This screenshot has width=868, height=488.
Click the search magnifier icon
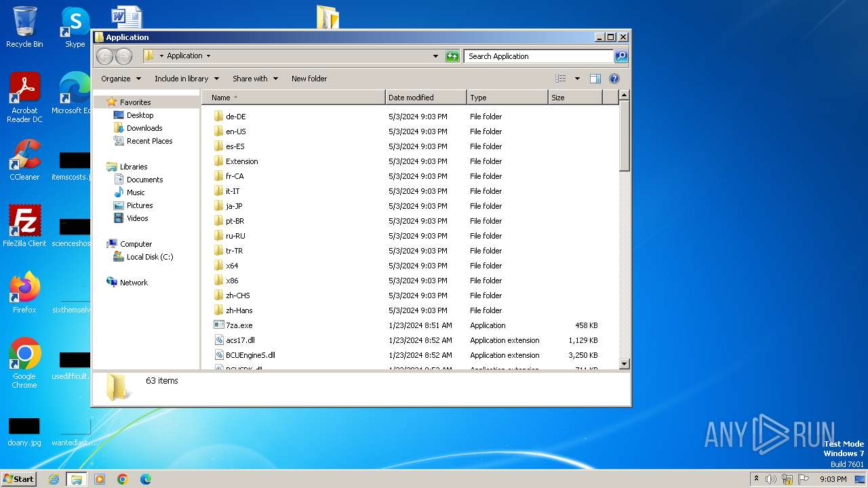pos(621,56)
